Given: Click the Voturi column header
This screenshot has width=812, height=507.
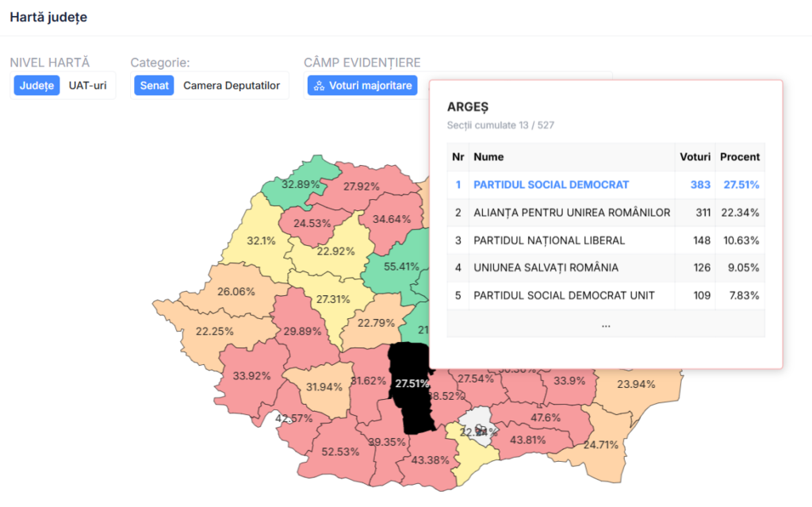Looking at the screenshot, I should click(x=695, y=157).
